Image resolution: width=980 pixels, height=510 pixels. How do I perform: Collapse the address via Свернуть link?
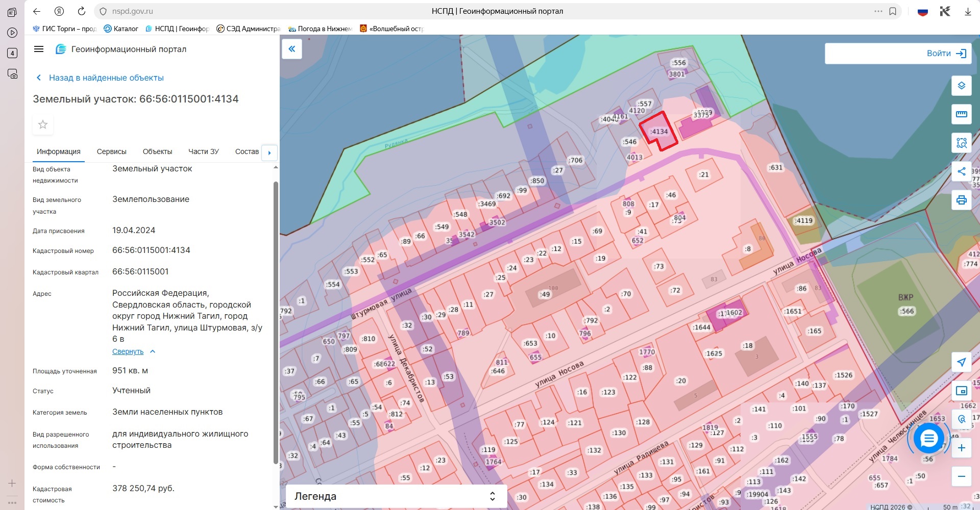click(128, 351)
